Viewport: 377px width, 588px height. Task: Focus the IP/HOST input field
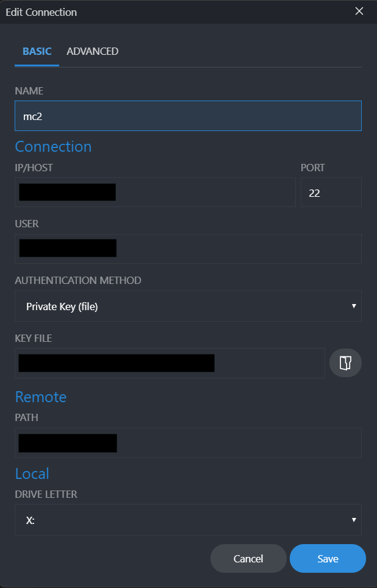pos(154,192)
